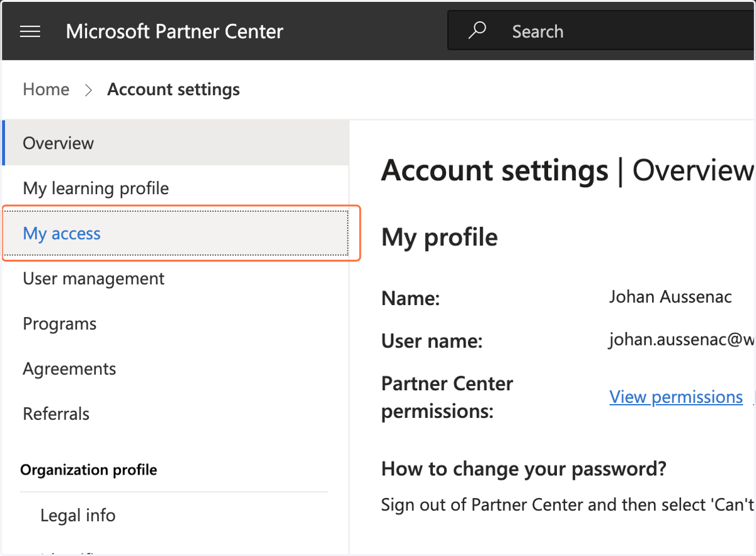Click the Organization profile section header

click(89, 470)
